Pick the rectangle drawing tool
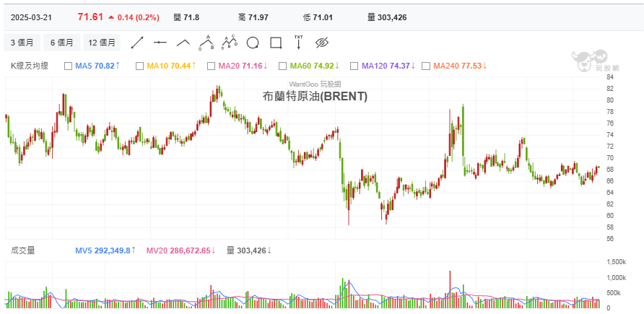Screen dimensions: 644x314 pos(275,42)
